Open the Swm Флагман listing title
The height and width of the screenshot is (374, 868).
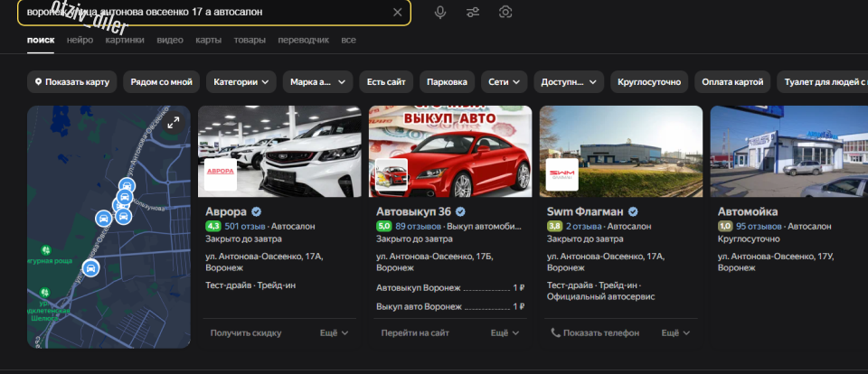585,211
